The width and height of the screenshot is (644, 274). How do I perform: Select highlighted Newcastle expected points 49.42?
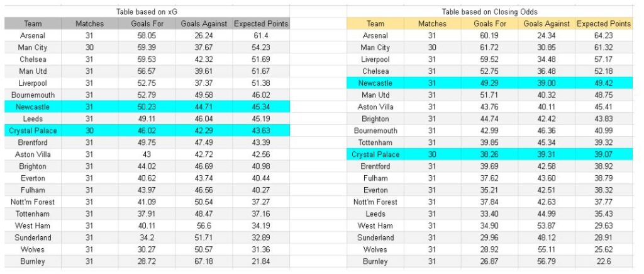point(603,83)
